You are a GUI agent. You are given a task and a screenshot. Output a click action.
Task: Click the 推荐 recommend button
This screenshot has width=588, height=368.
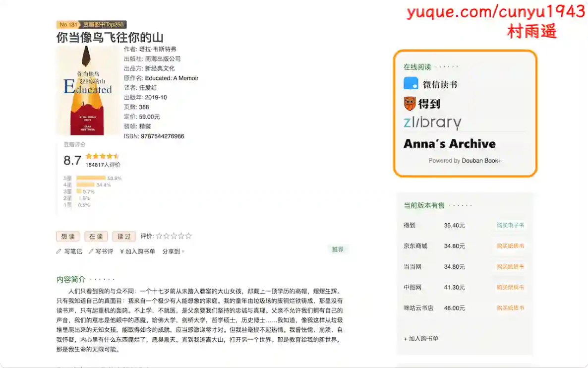[338, 249]
